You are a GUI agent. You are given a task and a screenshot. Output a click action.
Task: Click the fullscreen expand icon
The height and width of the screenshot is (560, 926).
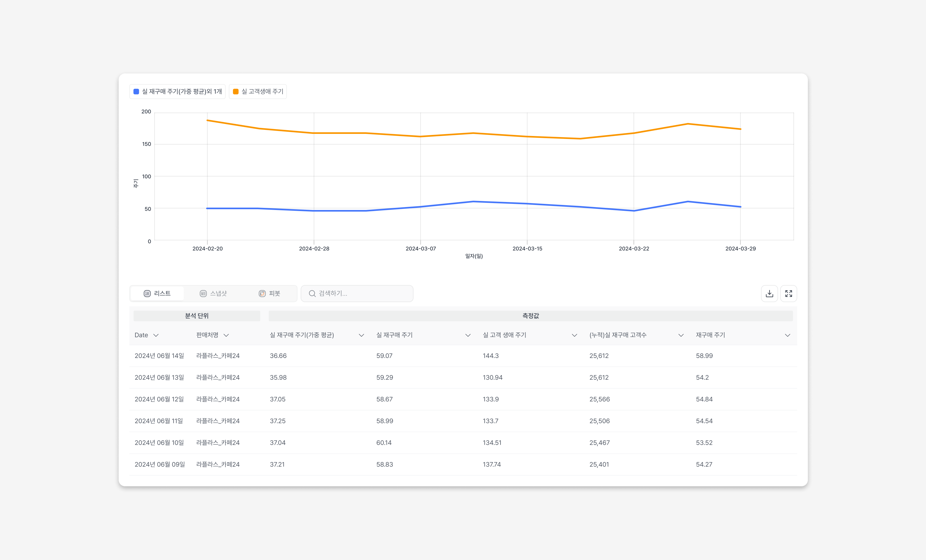[x=788, y=294]
